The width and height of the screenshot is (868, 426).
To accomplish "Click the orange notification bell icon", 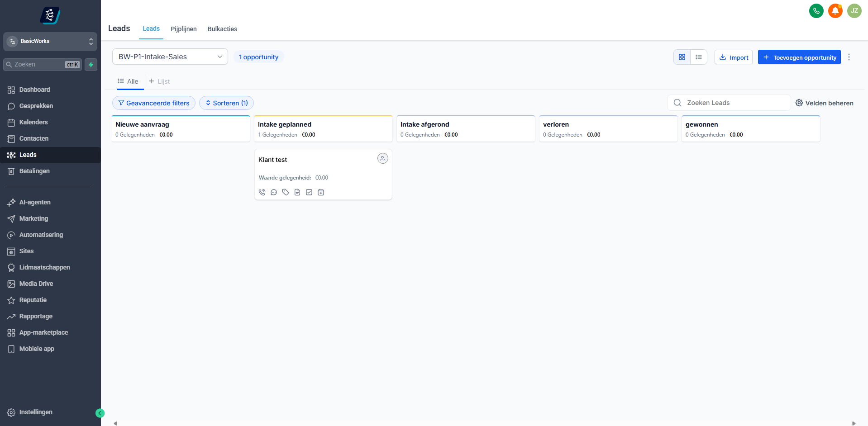I will coord(835,10).
